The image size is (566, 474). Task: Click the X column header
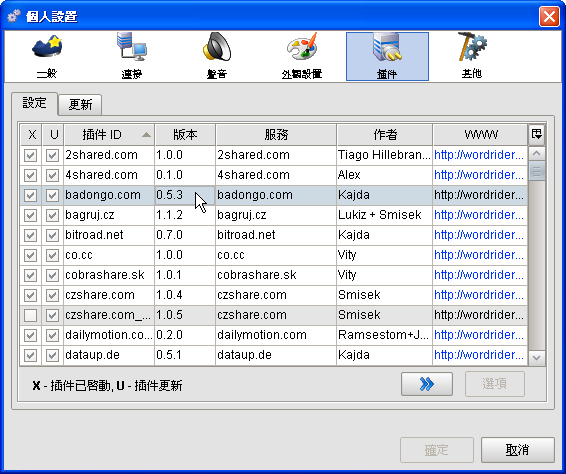(x=31, y=135)
